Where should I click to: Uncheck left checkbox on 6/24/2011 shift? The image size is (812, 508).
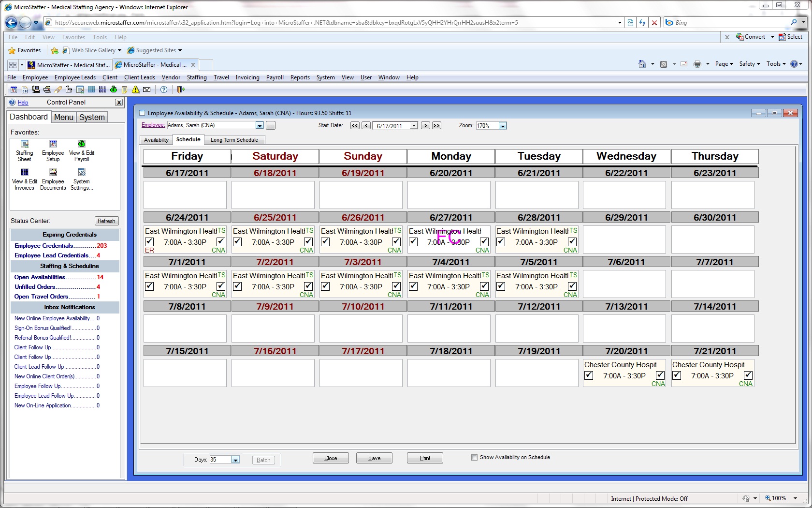[x=150, y=242]
